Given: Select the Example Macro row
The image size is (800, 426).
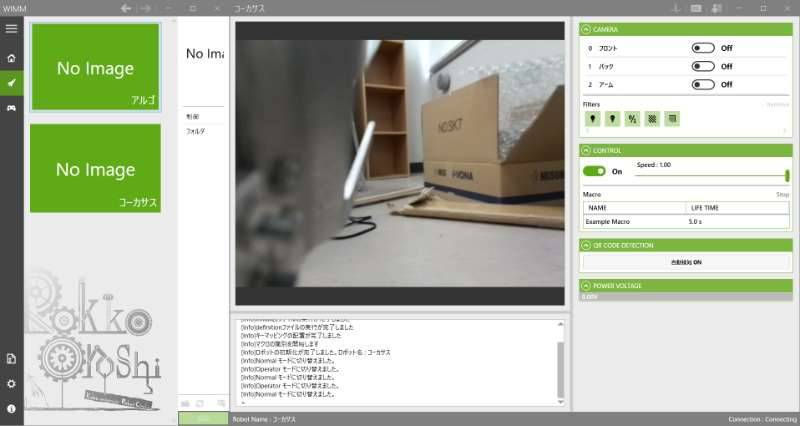Looking at the screenshot, I should pos(686,222).
